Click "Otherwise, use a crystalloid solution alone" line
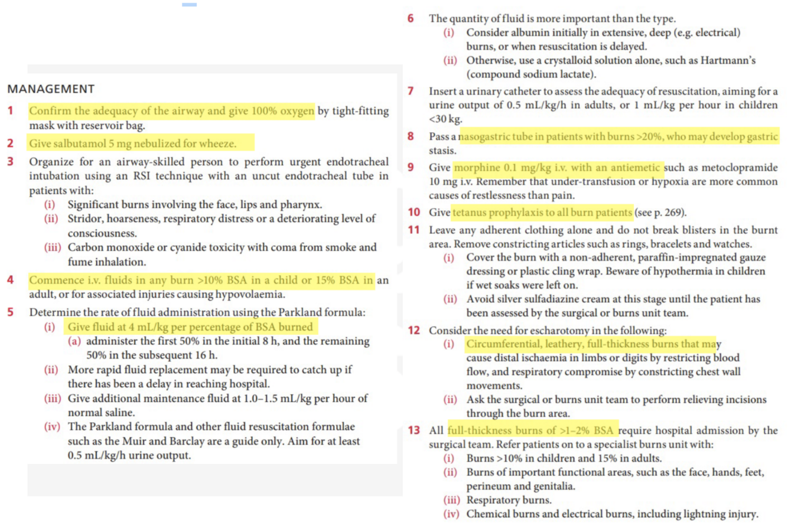 pos(611,60)
